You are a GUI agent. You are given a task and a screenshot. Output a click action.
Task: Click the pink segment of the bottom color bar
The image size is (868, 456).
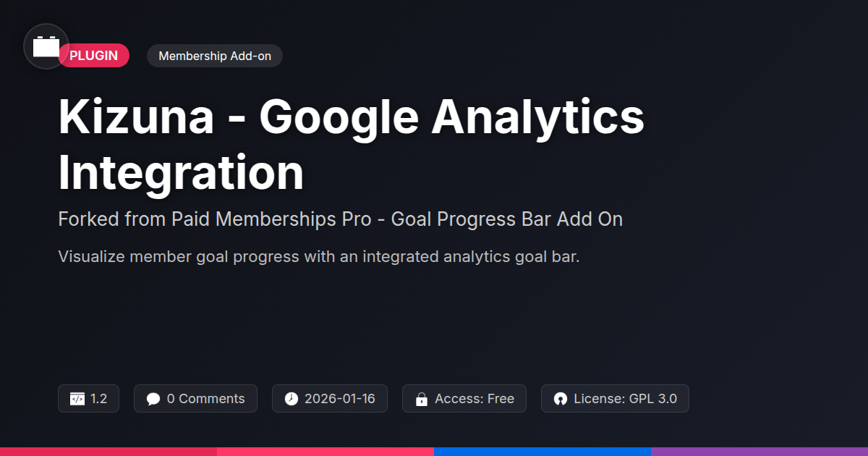pyautogui.click(x=325, y=451)
